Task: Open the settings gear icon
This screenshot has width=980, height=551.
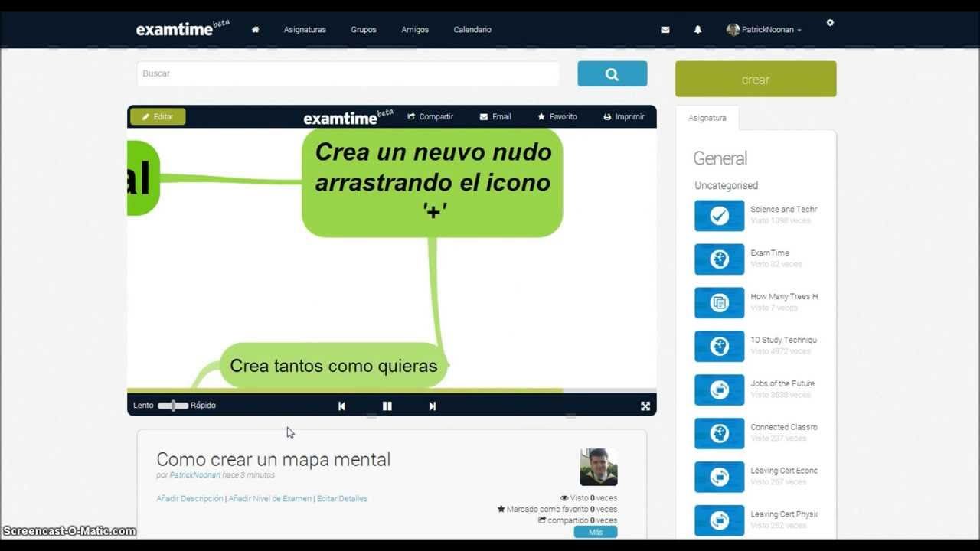Action: [x=830, y=23]
